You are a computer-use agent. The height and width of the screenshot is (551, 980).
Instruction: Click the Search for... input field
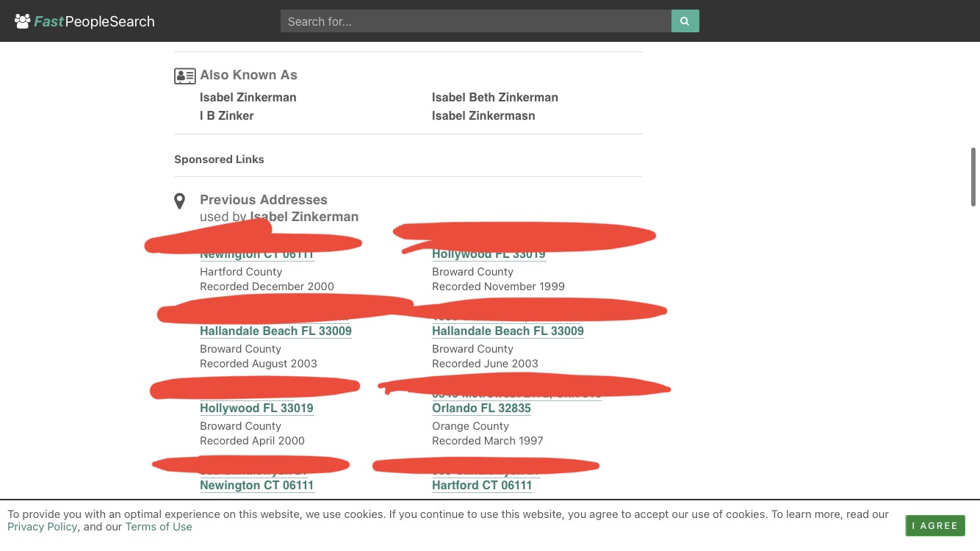476,21
